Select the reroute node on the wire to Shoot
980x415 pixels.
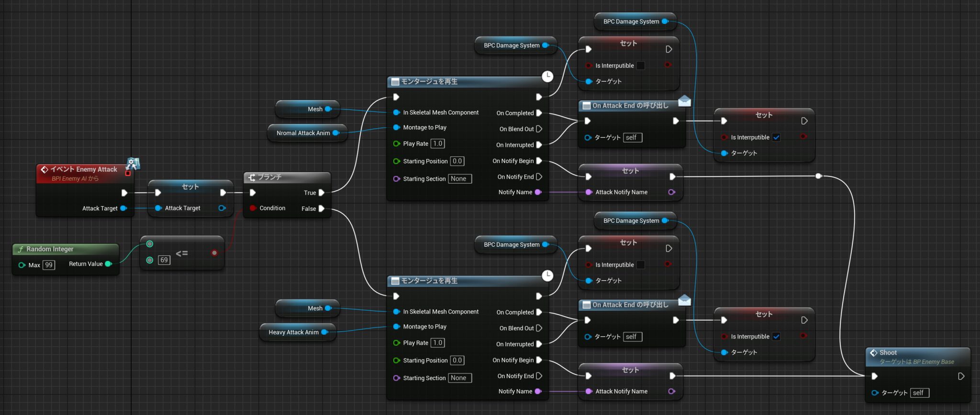(818, 176)
